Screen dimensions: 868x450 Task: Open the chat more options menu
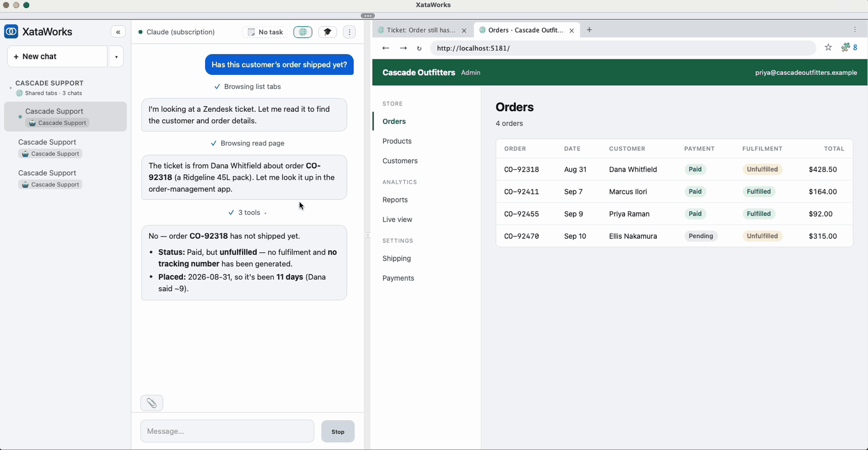[349, 32]
